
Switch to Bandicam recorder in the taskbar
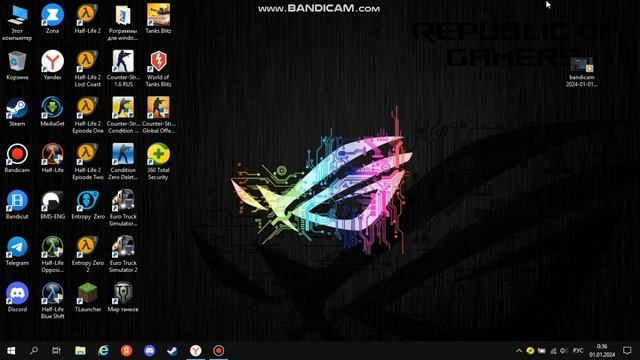click(218, 351)
